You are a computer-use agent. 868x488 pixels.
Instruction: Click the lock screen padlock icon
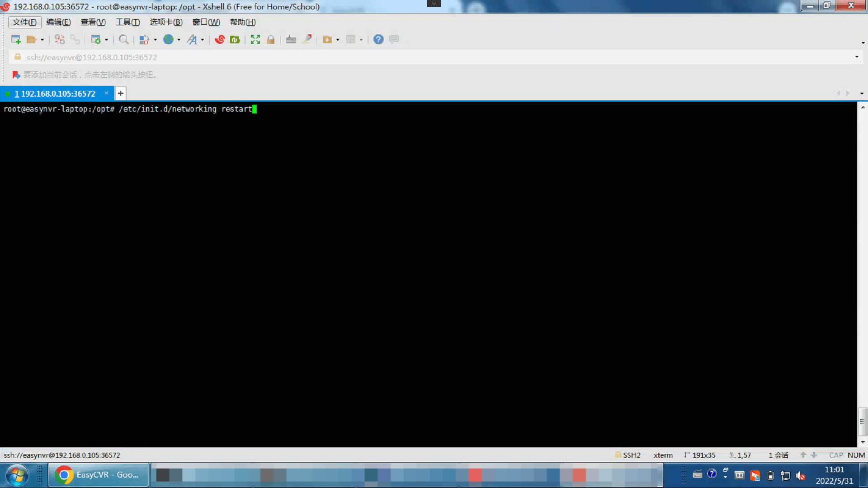270,40
